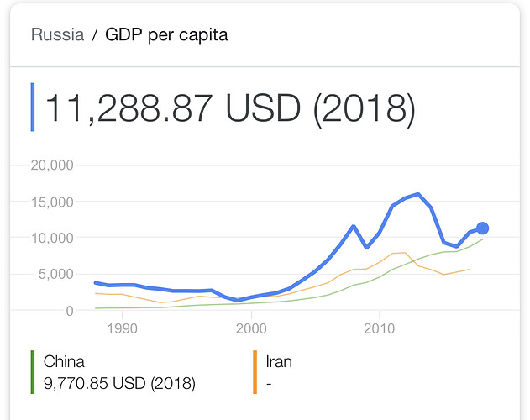Click the blue 2018 data point dot

(482, 228)
